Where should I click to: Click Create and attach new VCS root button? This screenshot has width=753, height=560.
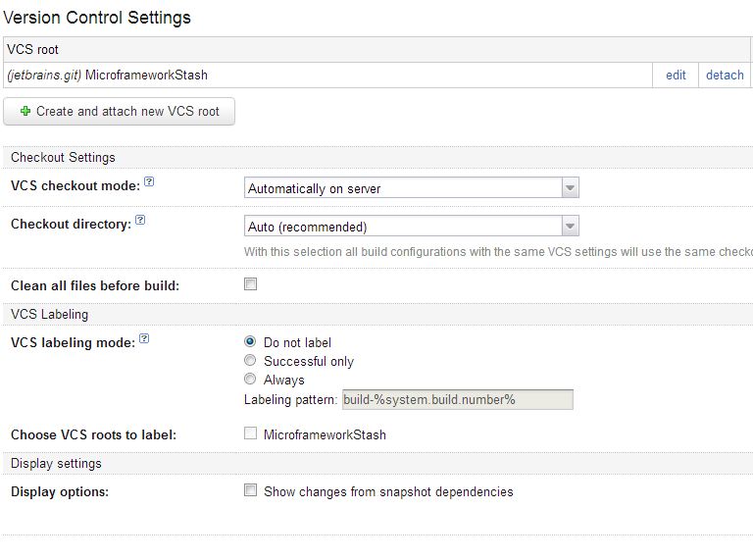[119, 112]
